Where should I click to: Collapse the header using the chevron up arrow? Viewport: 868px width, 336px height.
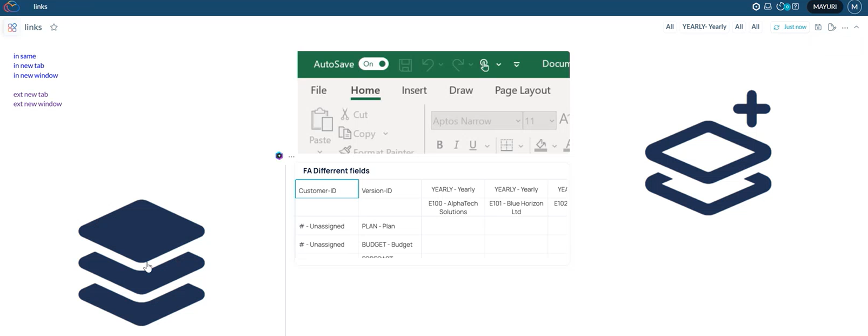tap(857, 27)
